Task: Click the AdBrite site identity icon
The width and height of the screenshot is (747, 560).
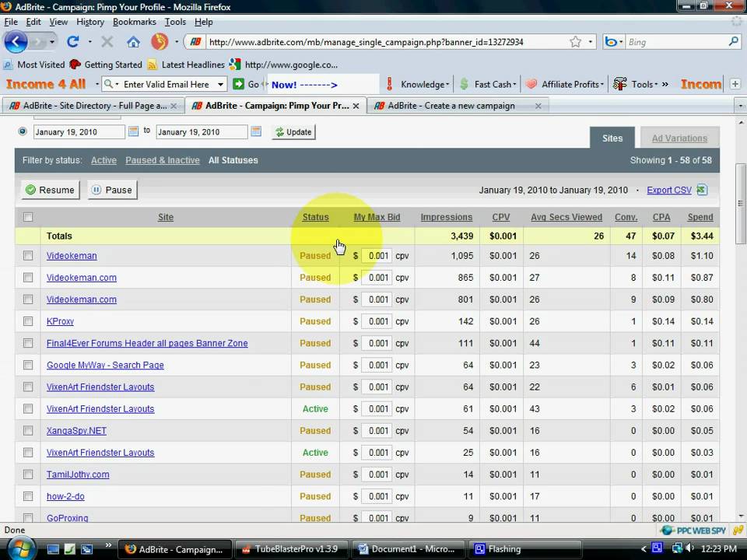Action: 195,42
